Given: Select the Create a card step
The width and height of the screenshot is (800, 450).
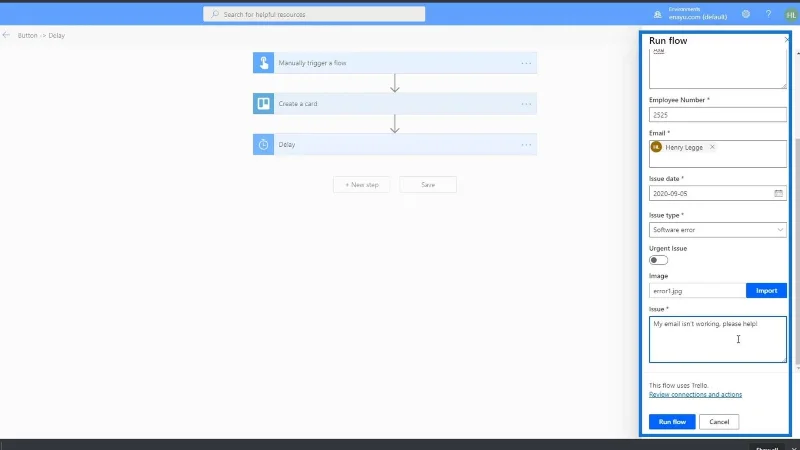Looking at the screenshot, I should click(x=395, y=104).
